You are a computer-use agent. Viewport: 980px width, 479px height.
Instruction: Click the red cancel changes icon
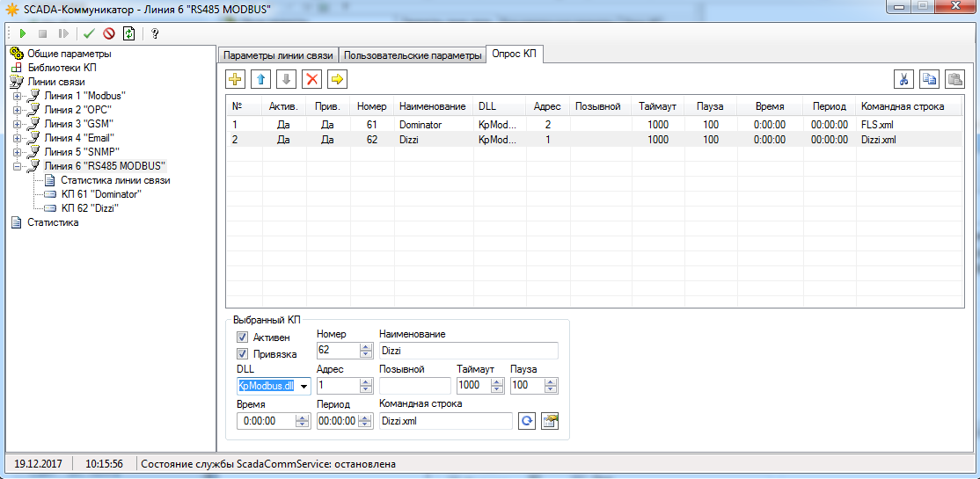coord(109,33)
